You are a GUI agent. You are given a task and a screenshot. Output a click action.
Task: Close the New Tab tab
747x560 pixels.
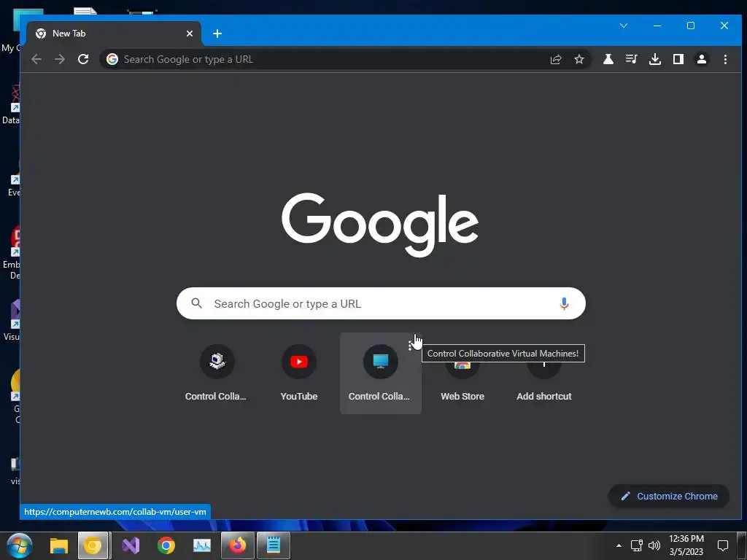point(190,34)
